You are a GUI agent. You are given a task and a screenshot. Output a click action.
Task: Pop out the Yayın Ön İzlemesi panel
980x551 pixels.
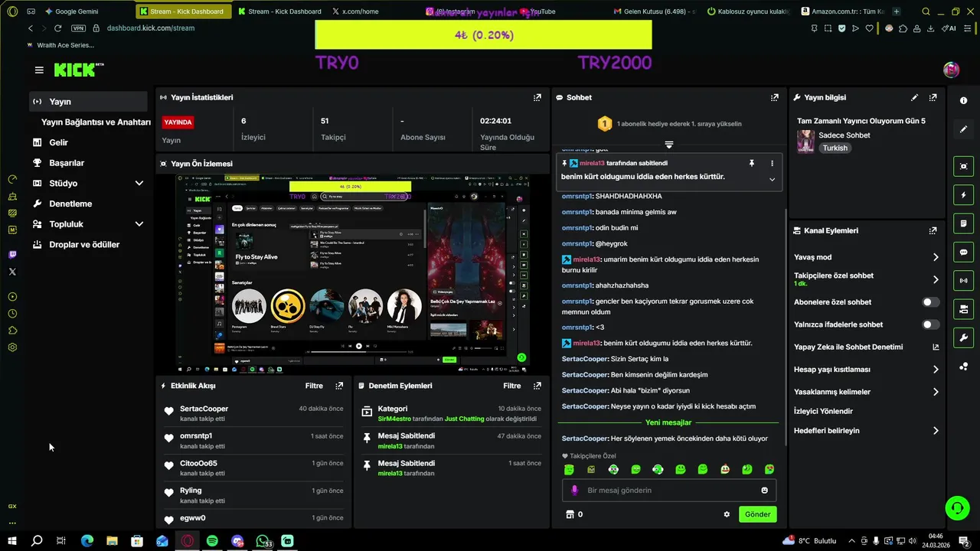point(537,163)
